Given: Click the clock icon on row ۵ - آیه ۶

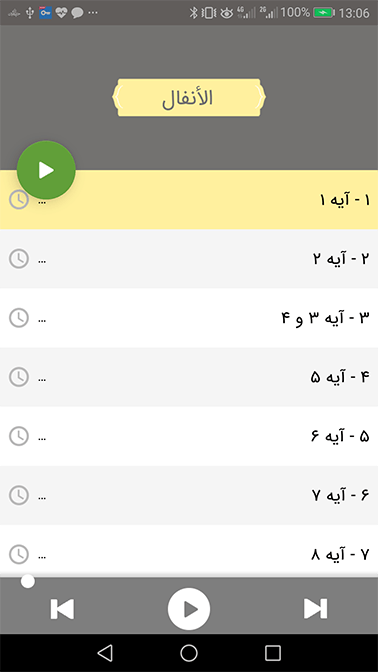Looking at the screenshot, I should pyautogui.click(x=19, y=436).
